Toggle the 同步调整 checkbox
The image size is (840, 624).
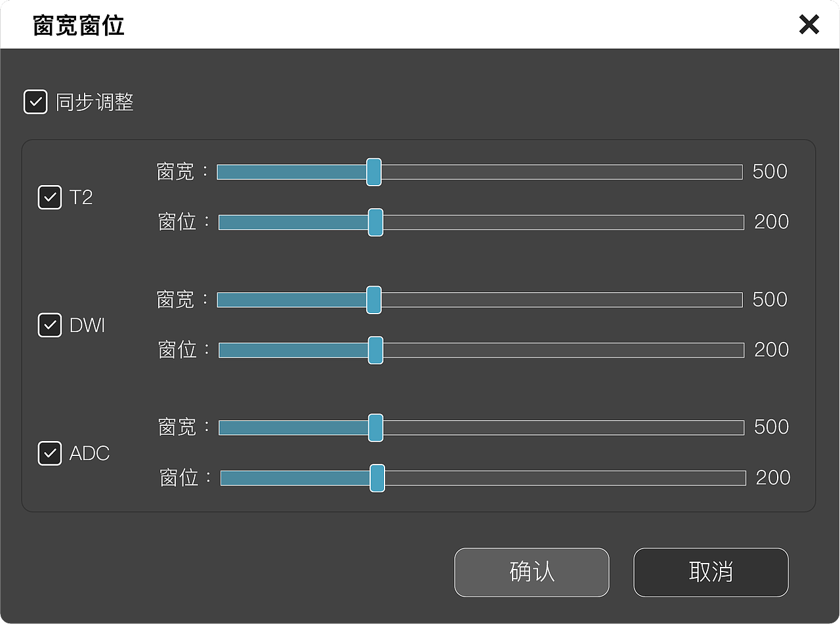[x=35, y=102]
